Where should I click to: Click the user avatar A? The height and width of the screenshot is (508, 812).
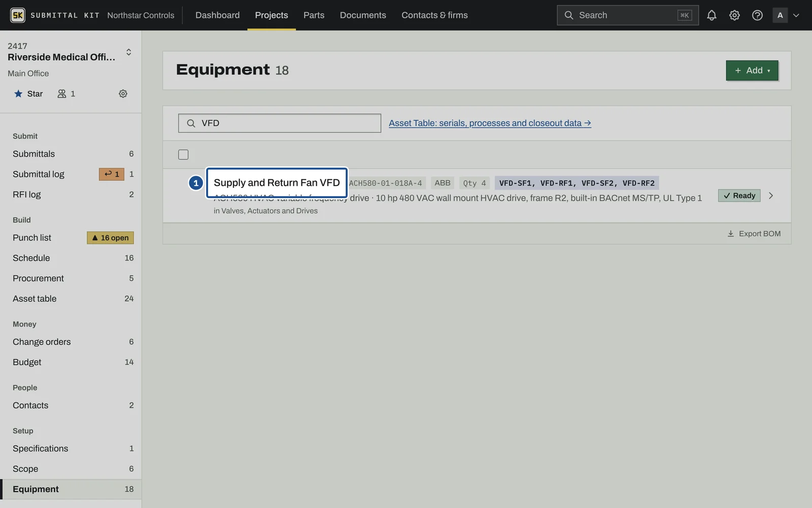pyautogui.click(x=780, y=15)
